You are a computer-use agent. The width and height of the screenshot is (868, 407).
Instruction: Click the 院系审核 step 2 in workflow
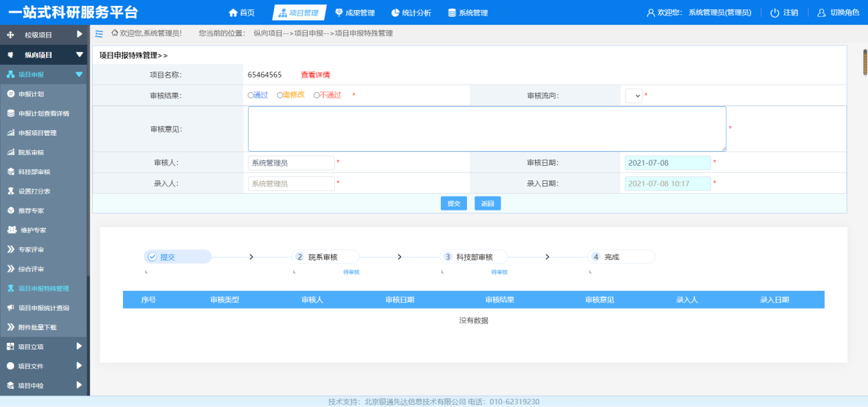(x=326, y=257)
